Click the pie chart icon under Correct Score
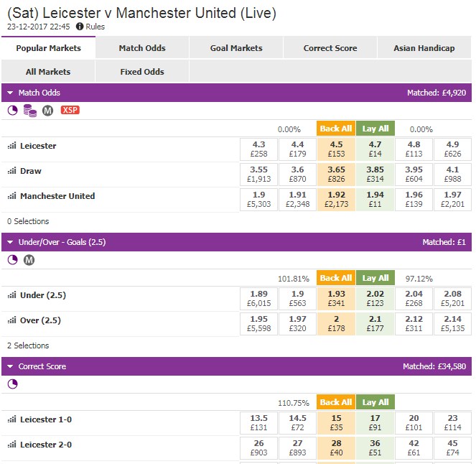Viewport: 476px width, 464px height. point(12,384)
